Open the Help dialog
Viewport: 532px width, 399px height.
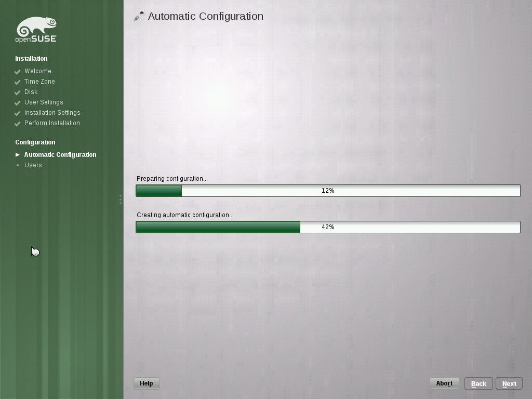(146, 383)
